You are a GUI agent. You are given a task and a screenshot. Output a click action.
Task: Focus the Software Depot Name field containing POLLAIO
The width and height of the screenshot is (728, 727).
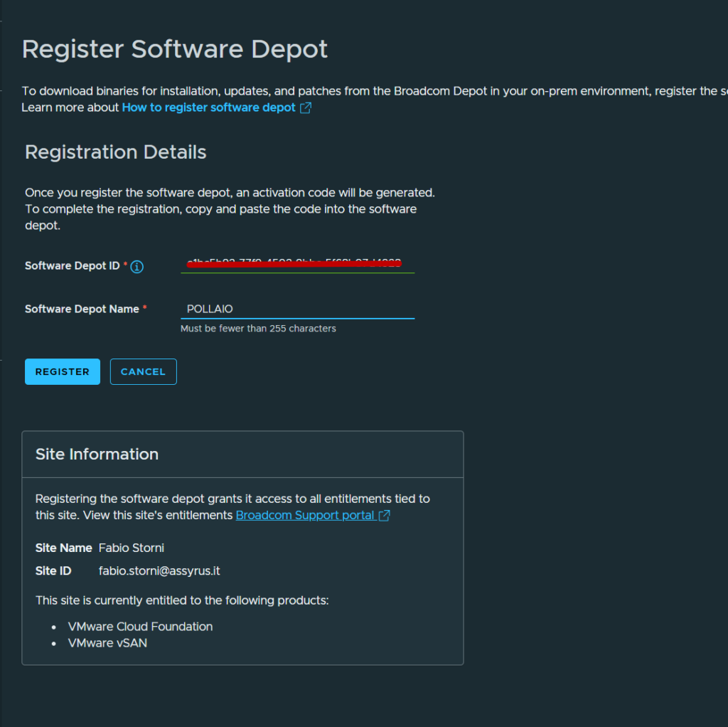(298, 309)
